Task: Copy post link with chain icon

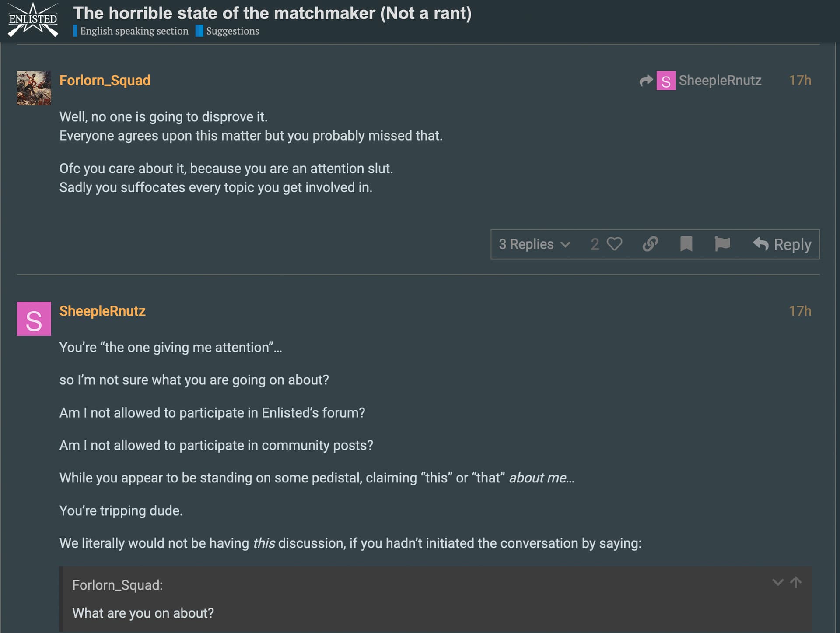Action: coord(650,244)
